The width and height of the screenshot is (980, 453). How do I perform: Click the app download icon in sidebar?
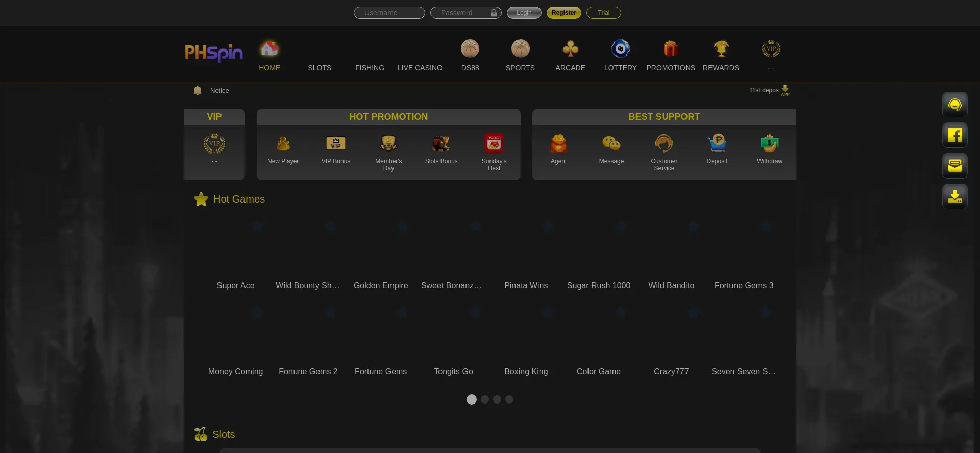pyautogui.click(x=954, y=196)
